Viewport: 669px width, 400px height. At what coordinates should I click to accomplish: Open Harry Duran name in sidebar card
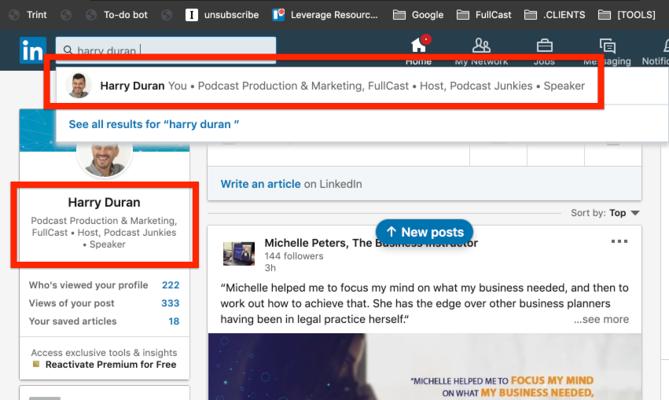104,202
